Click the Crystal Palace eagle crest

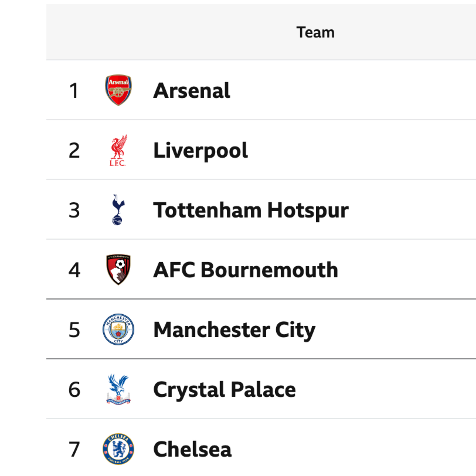[118, 389]
